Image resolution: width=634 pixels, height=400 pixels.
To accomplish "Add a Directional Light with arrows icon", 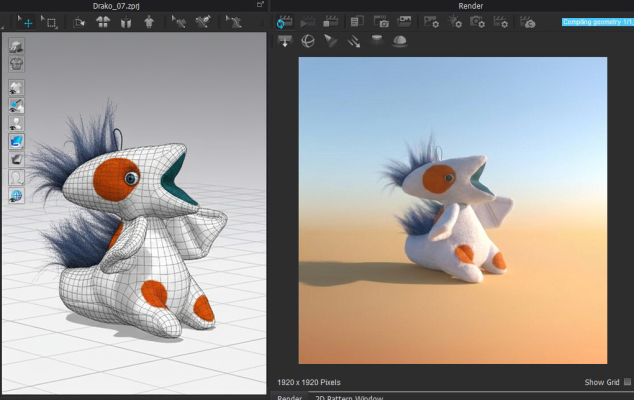I will pyautogui.click(x=354, y=41).
